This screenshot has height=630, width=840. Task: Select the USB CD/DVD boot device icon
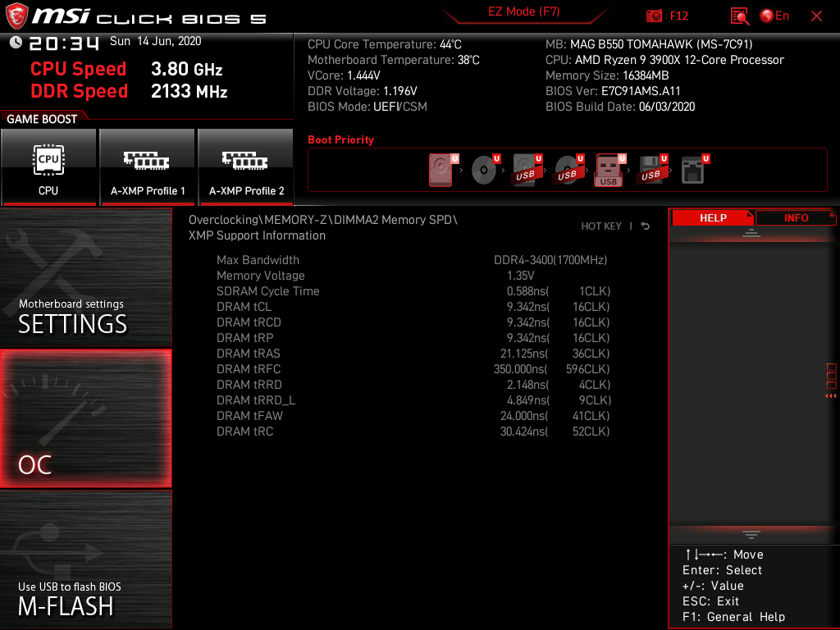tap(568, 170)
